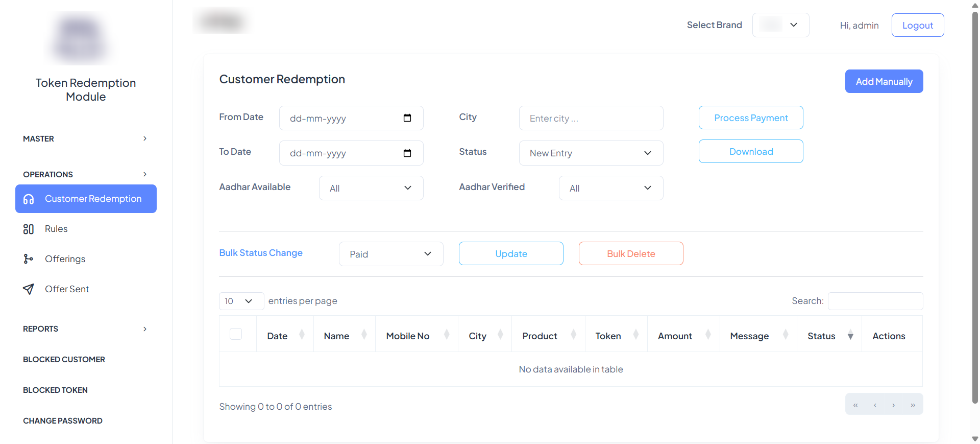
Task: Change entries per page dropdown
Action: 241,301
